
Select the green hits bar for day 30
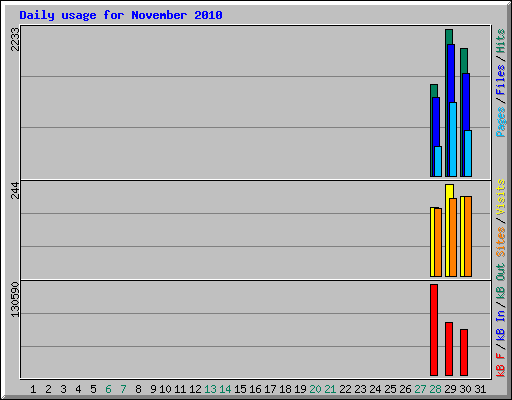pyautogui.click(x=464, y=61)
